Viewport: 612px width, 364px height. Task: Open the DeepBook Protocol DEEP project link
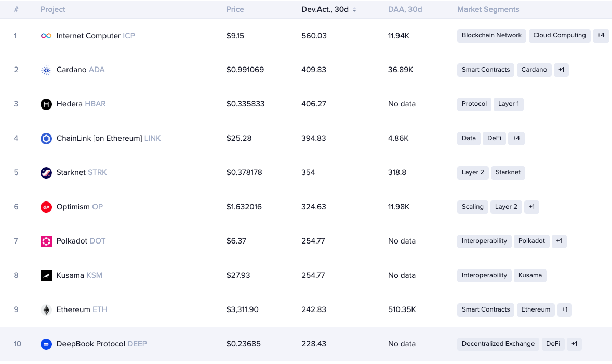(x=102, y=344)
